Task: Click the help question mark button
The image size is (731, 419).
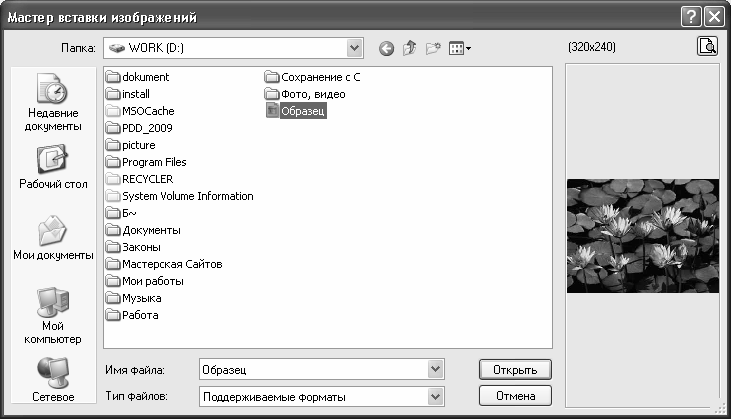Action: point(691,16)
